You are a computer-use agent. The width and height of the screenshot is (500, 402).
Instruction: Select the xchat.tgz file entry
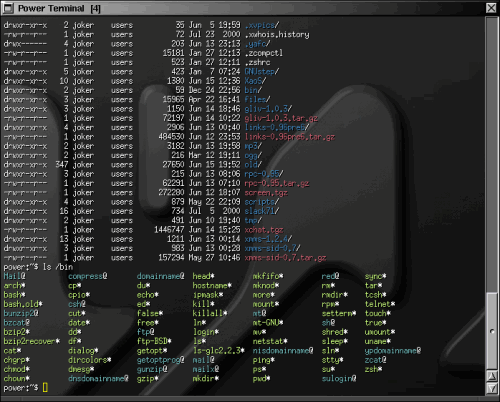pos(264,230)
